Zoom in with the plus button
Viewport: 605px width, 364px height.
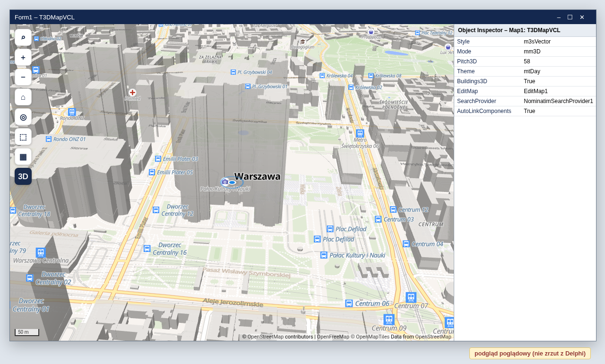(x=23, y=57)
